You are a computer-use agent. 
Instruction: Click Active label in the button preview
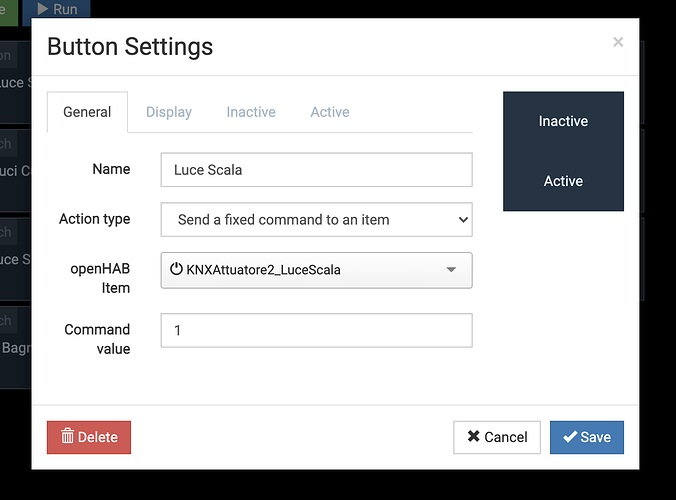[x=563, y=181]
